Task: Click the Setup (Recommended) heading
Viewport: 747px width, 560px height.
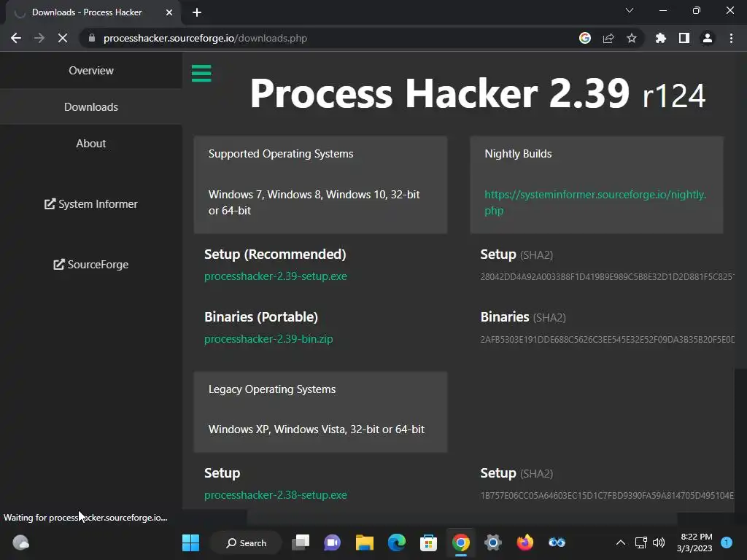Action: [275, 254]
